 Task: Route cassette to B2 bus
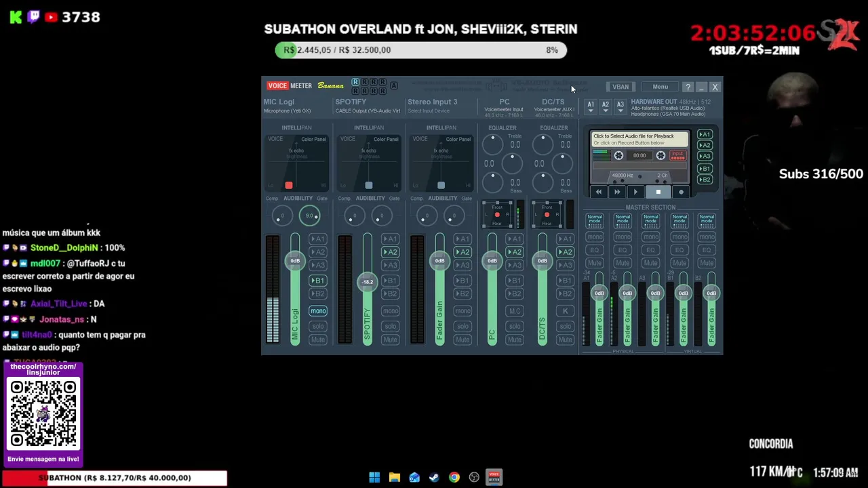(705, 180)
